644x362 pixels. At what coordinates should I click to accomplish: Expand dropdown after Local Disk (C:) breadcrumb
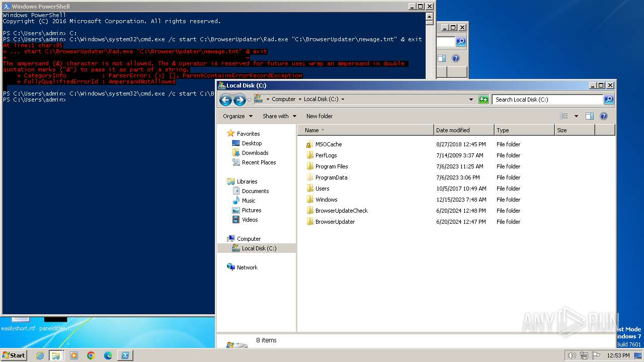click(343, 100)
